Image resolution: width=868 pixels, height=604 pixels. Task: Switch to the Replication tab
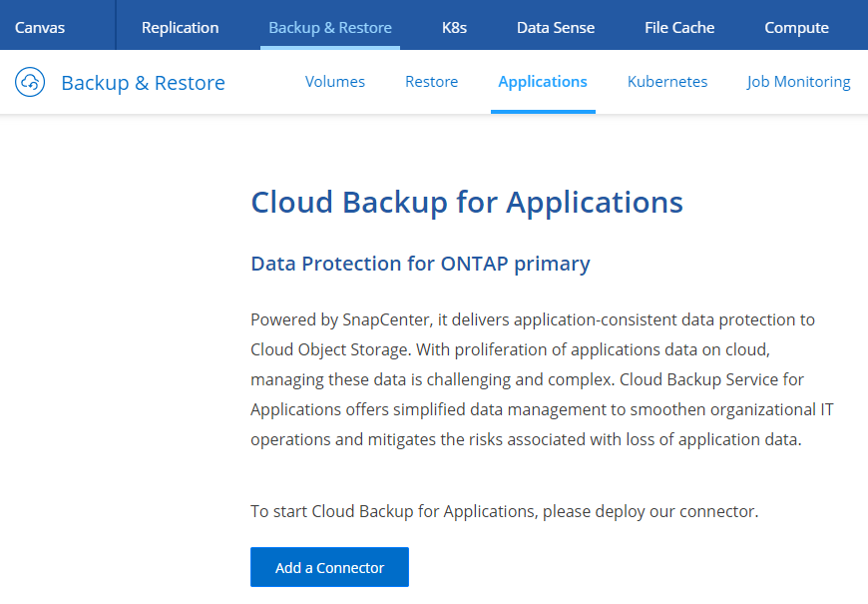point(180,27)
